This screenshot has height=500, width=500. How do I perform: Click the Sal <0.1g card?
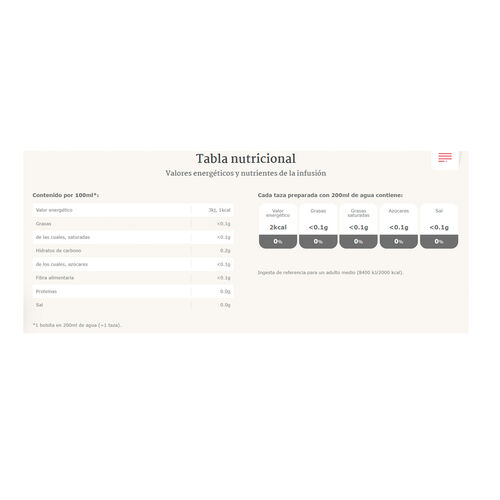(439, 226)
